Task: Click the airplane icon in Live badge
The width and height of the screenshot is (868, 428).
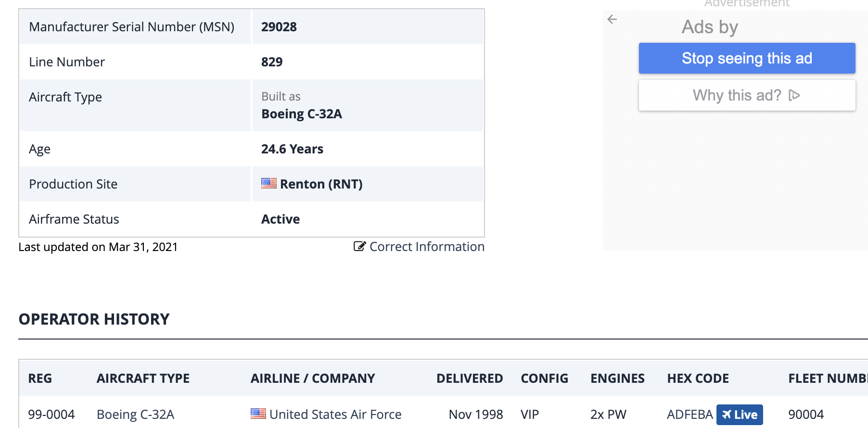Action: coord(727,415)
